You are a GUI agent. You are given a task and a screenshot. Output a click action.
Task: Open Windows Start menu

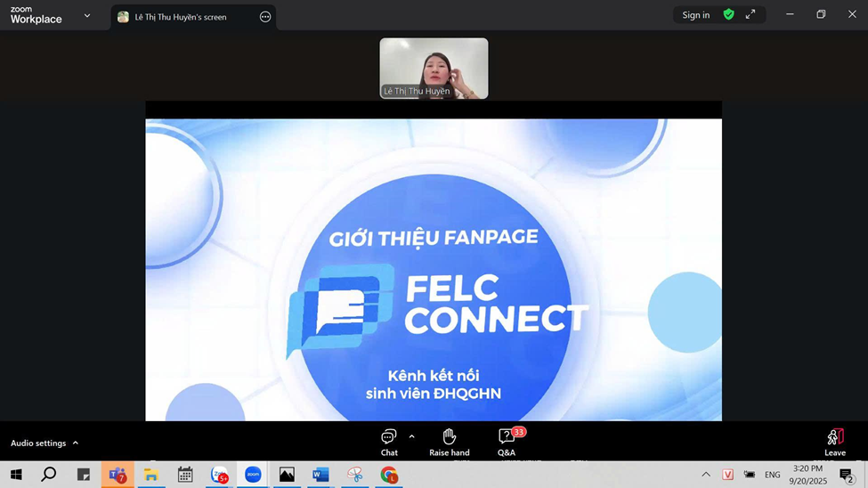(16, 475)
